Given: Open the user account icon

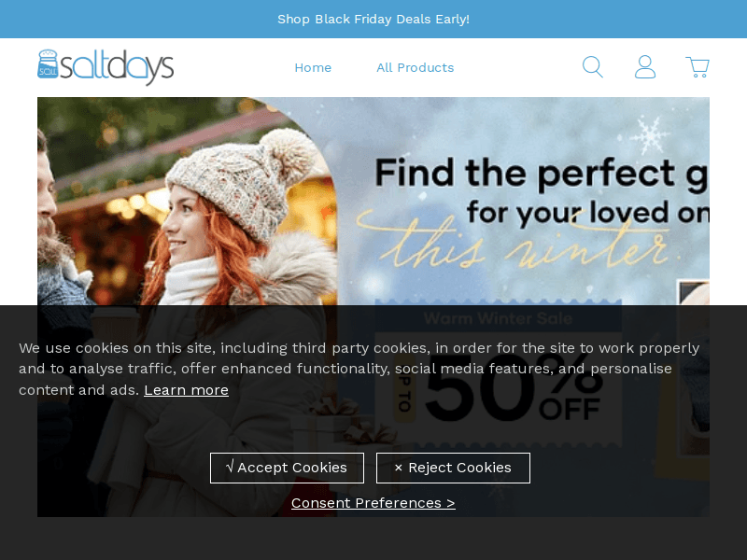Looking at the screenshot, I should click(645, 66).
